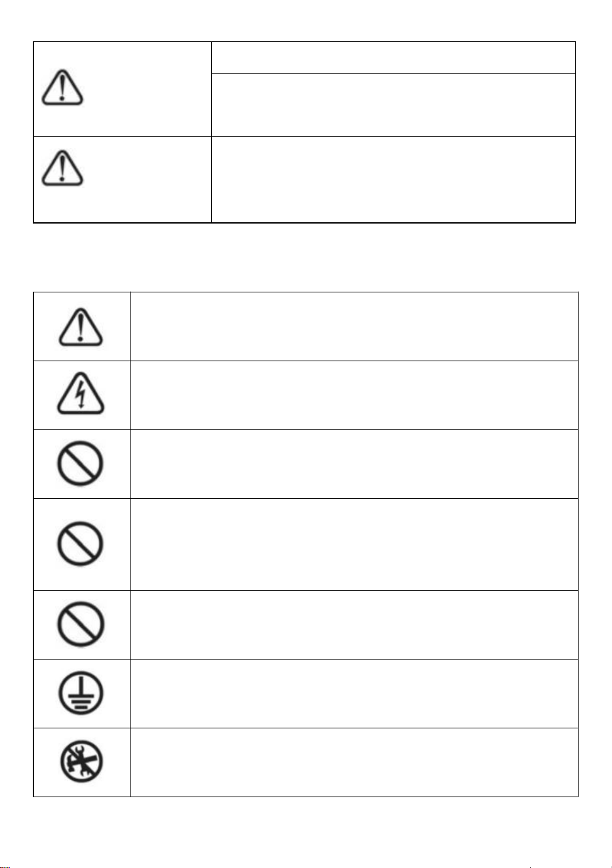Screen dimensions: 612x868
Task: Click the empty cell beside the crossed tools icon
Action: click(x=354, y=762)
